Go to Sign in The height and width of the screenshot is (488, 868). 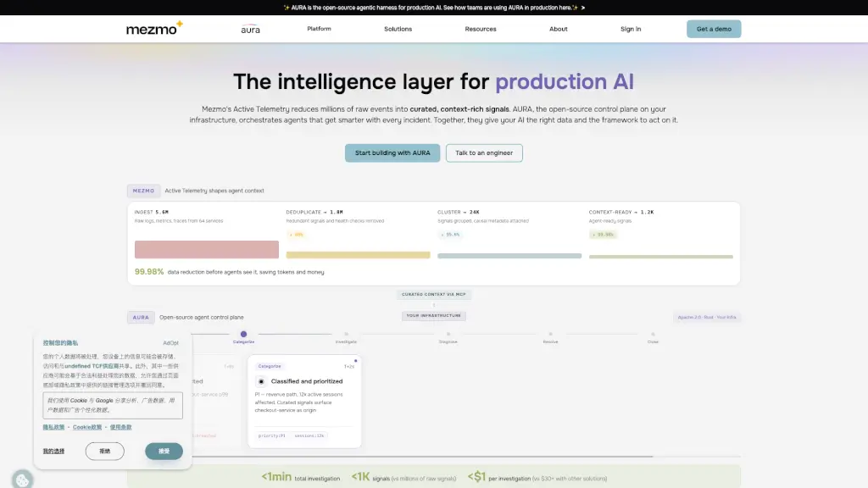631,29
